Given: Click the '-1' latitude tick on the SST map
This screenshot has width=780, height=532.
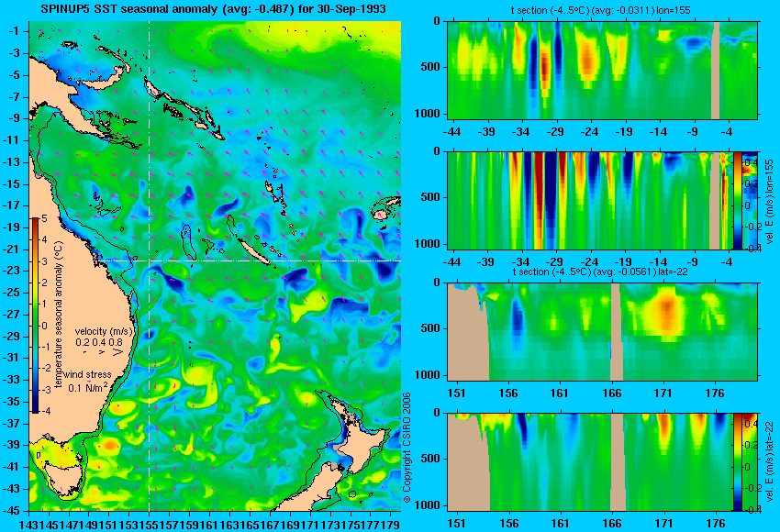Looking at the screenshot, I should 14,31.
